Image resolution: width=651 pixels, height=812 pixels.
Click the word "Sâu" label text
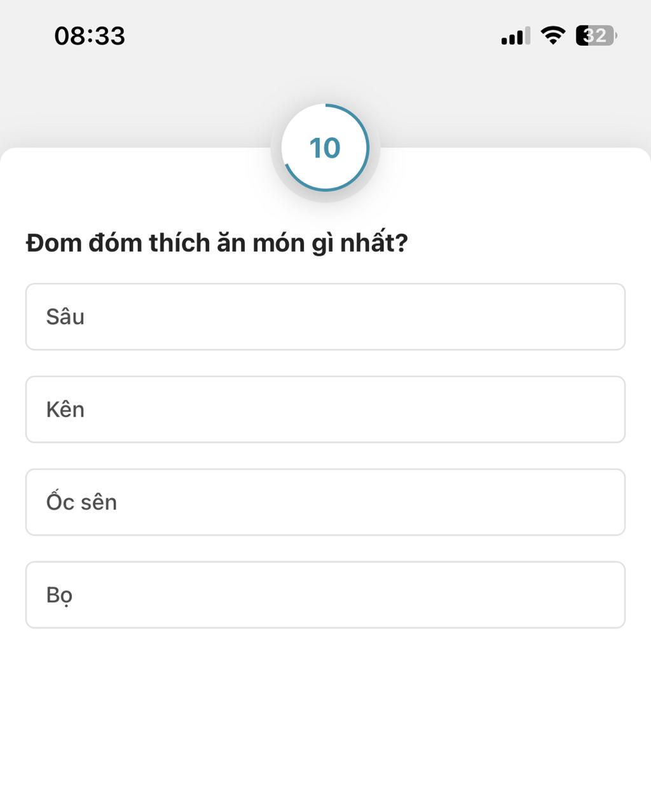click(65, 316)
